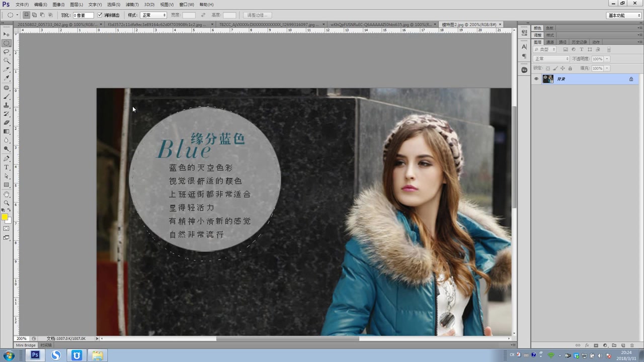Open the tool preset picker arrow

(x=17, y=15)
